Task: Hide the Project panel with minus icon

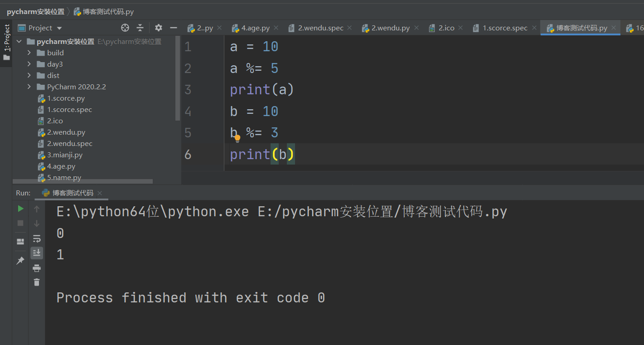Action: (173, 28)
